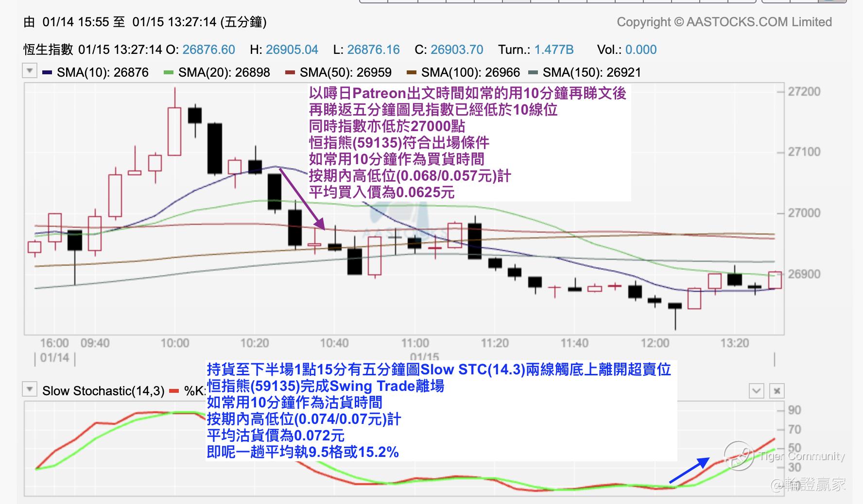The height and width of the screenshot is (504, 863).
Task: Click the 11:40 time axis label
Action: coord(574,343)
